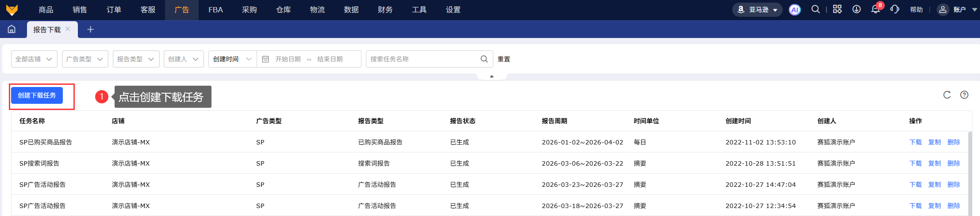
Task: Click the table vertical scrollbar
Action: [x=970, y=174]
